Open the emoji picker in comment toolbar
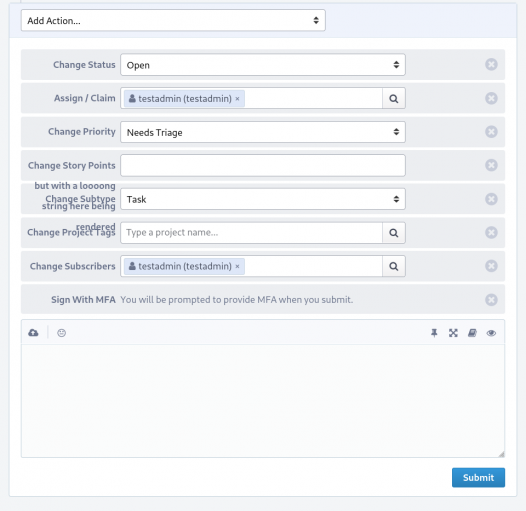The width and height of the screenshot is (526, 511). (x=61, y=333)
